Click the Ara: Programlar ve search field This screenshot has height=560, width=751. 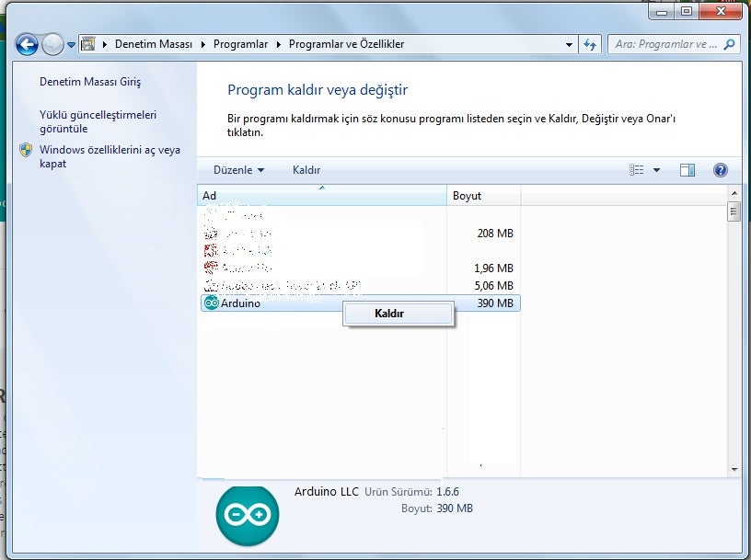tap(665, 44)
